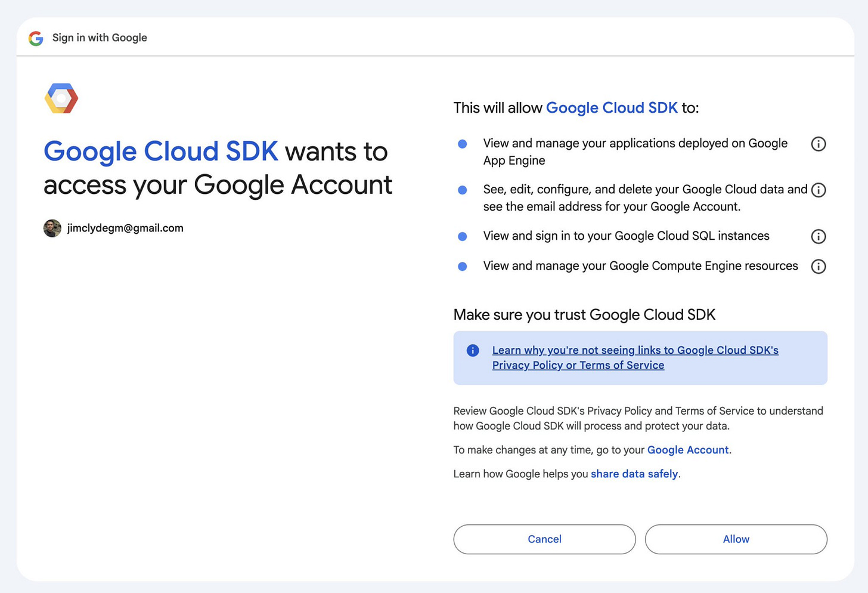This screenshot has width=868, height=593.
Task: Open the 'share data safely' link
Action: (x=634, y=474)
